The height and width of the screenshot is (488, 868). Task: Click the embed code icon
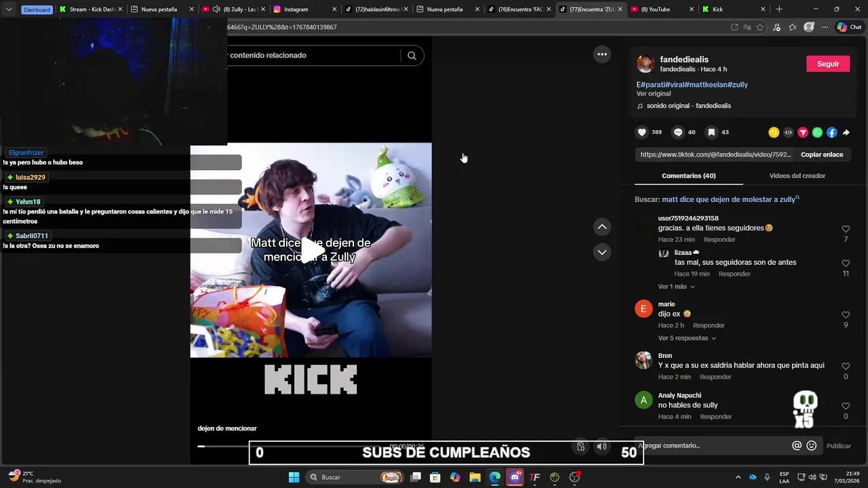(x=788, y=132)
